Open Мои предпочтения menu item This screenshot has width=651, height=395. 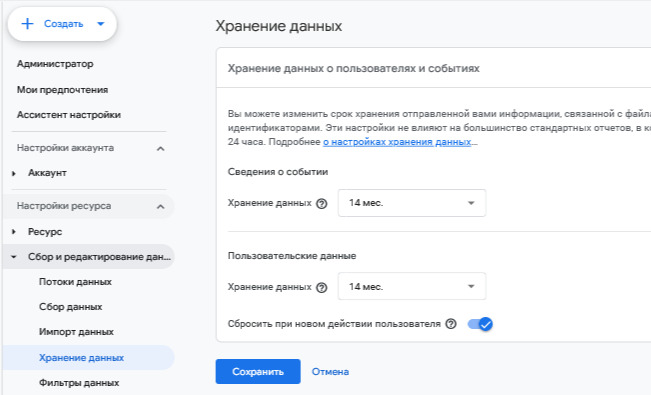point(63,90)
